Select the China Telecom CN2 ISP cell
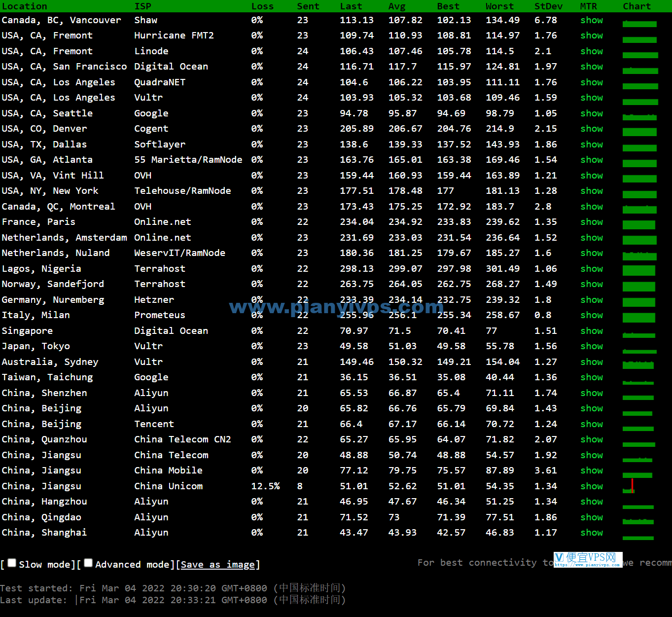 click(182, 439)
